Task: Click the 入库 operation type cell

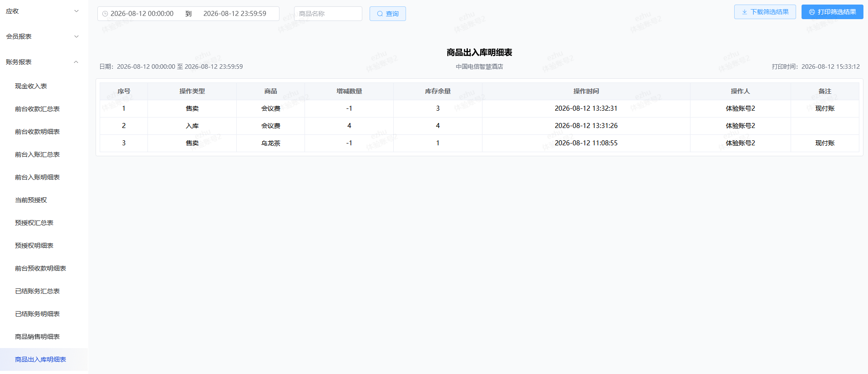Action: 192,126
